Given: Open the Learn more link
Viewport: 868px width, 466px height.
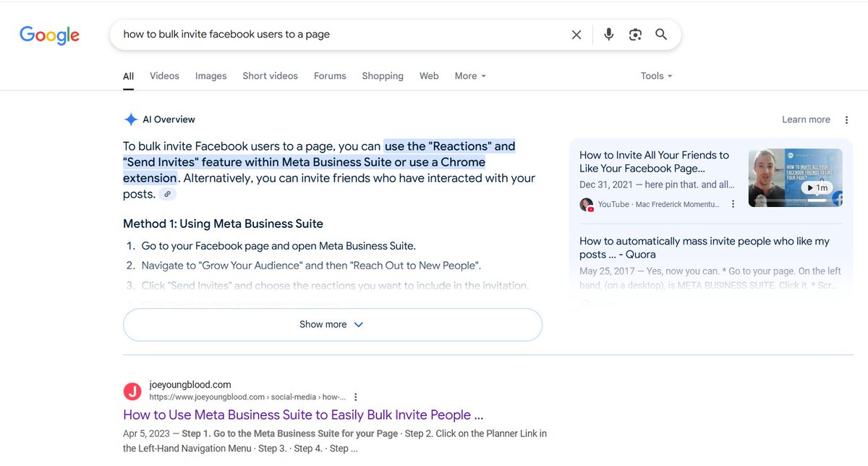Looking at the screenshot, I should pyautogui.click(x=806, y=119).
